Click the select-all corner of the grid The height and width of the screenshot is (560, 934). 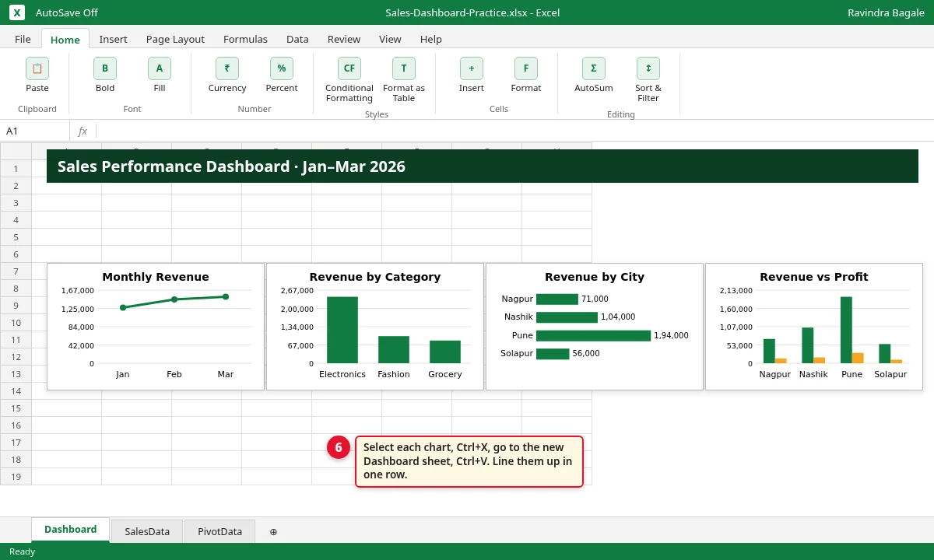point(16,151)
